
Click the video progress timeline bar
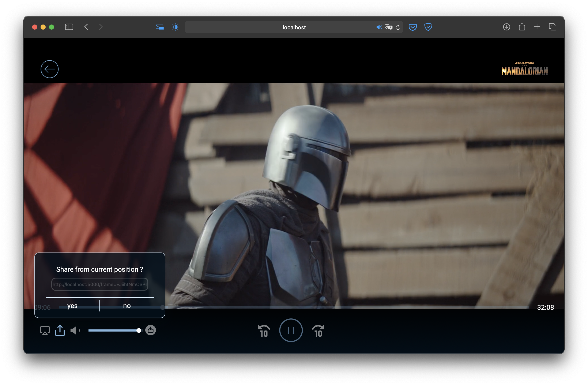(346, 307)
